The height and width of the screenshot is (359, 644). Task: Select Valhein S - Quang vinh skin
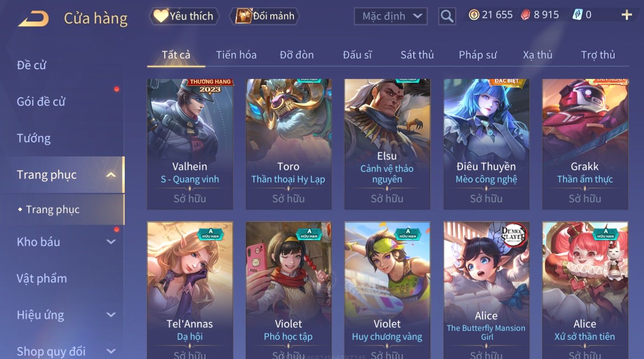coord(190,144)
